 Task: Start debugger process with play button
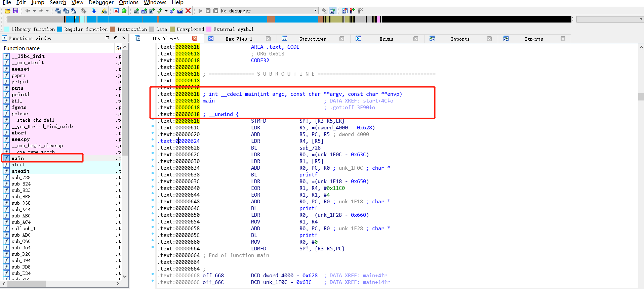(x=200, y=11)
